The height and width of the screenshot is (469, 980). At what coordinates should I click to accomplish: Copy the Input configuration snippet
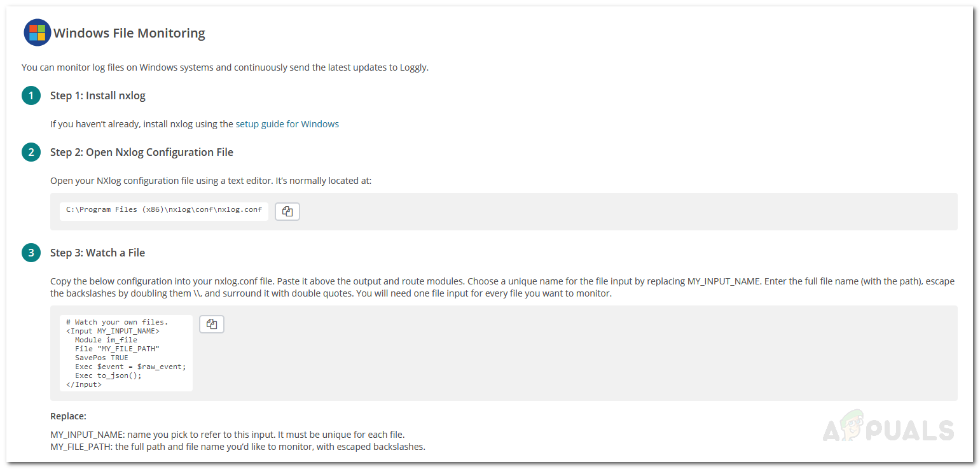point(212,325)
